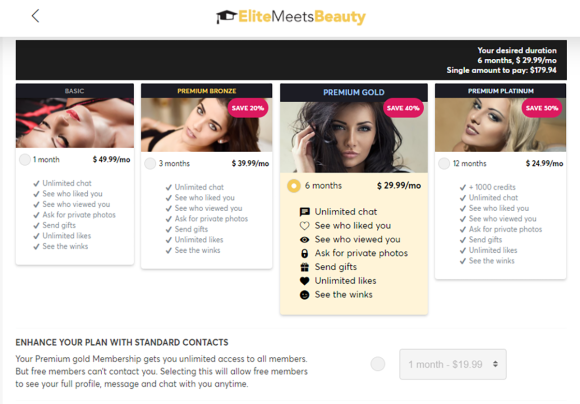Viewport: 580px width, 404px height.
Task: Select the 3 months Premium Bronze radio
Action: pos(150,164)
